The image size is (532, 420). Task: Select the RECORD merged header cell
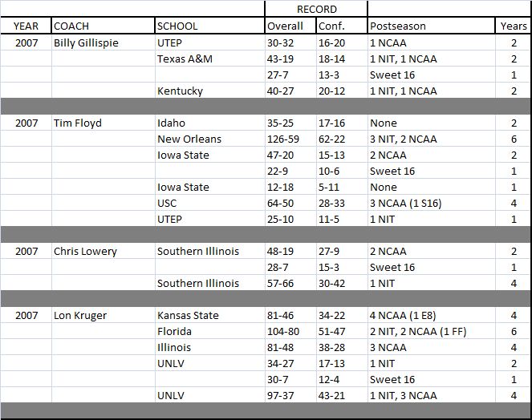coord(316,9)
